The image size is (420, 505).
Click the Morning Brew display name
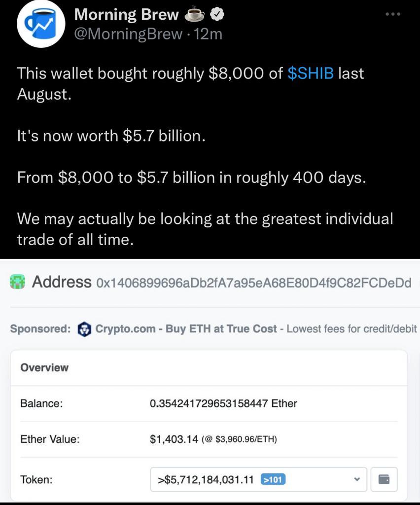(126, 15)
